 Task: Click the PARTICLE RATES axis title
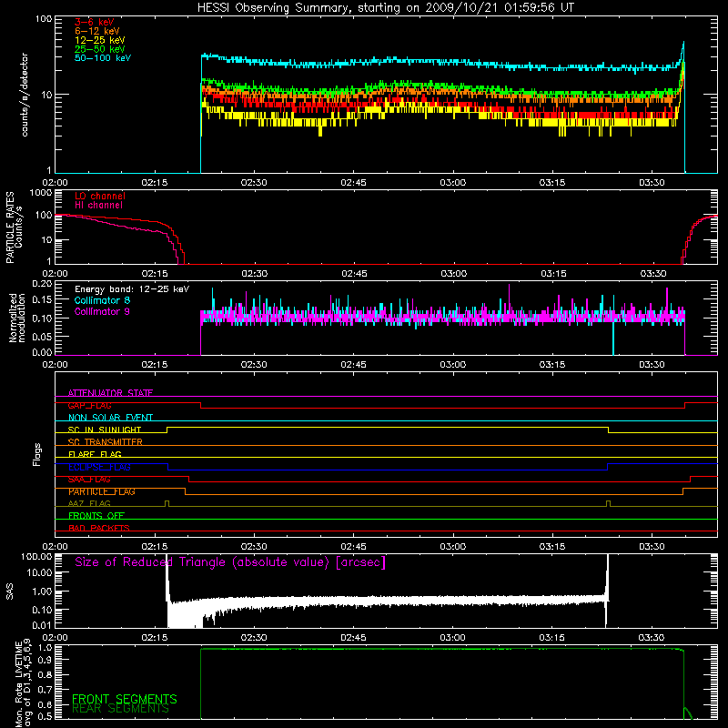coord(10,227)
